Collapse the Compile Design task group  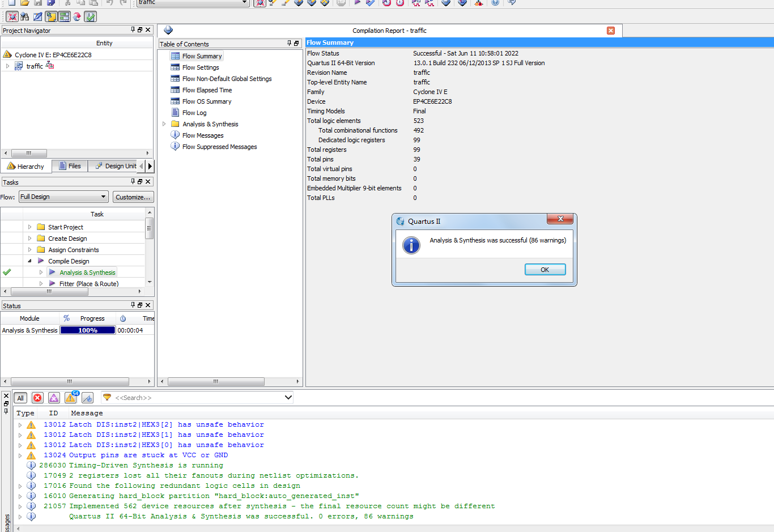(x=29, y=261)
